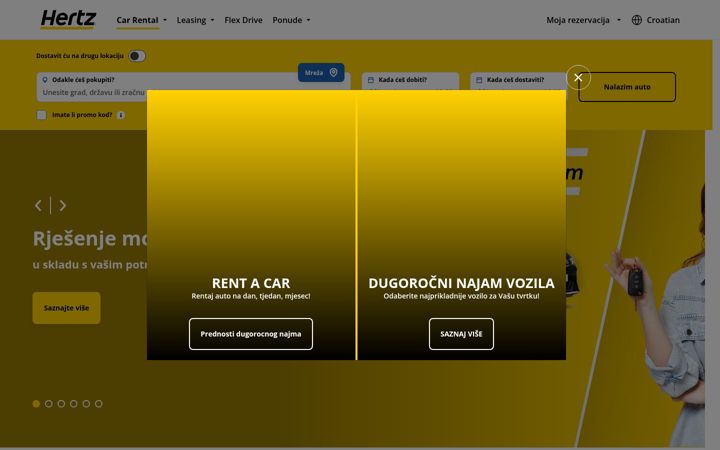
Task: Click the SAZNAJ VIŠE button
Action: pos(461,334)
